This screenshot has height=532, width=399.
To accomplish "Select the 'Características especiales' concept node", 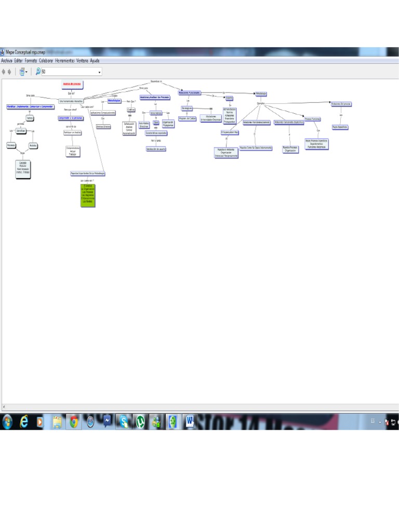I will (x=156, y=133).
